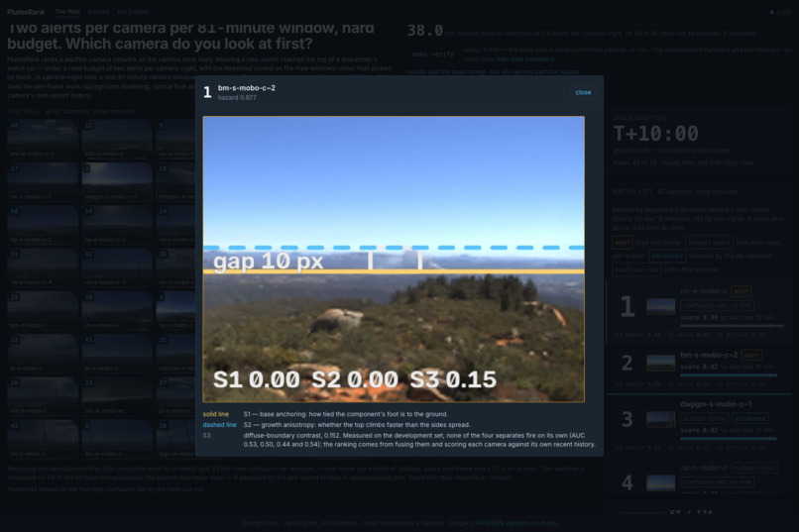Open wall camera tile ranked 42
The height and width of the screenshot is (532, 799).
pos(117,267)
